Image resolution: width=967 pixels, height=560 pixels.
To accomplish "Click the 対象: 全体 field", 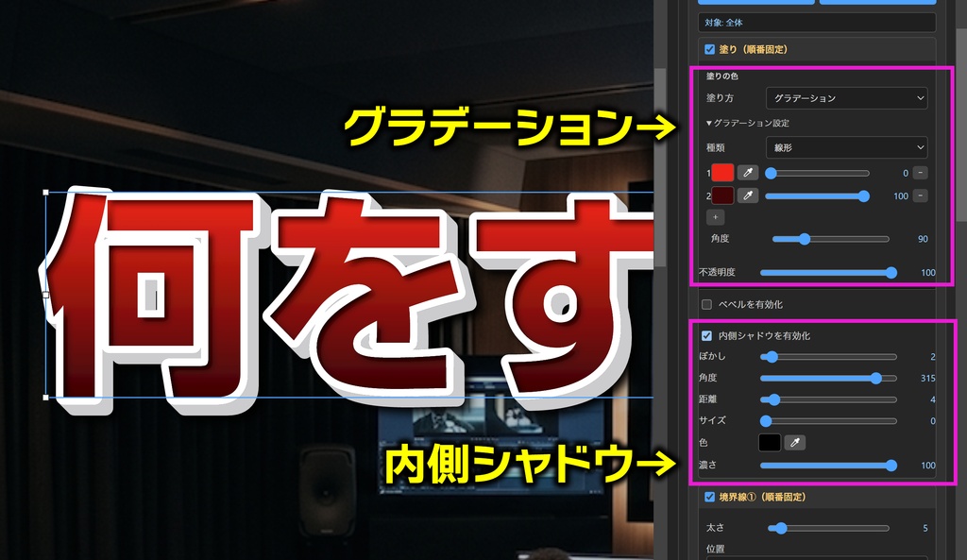I will pos(817,23).
